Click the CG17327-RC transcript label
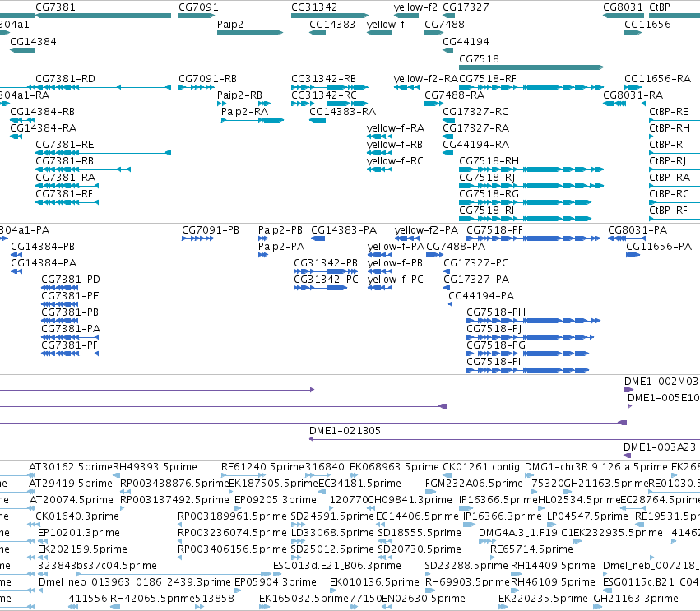Image resolution: width=700 pixels, height=611 pixels. click(x=475, y=112)
